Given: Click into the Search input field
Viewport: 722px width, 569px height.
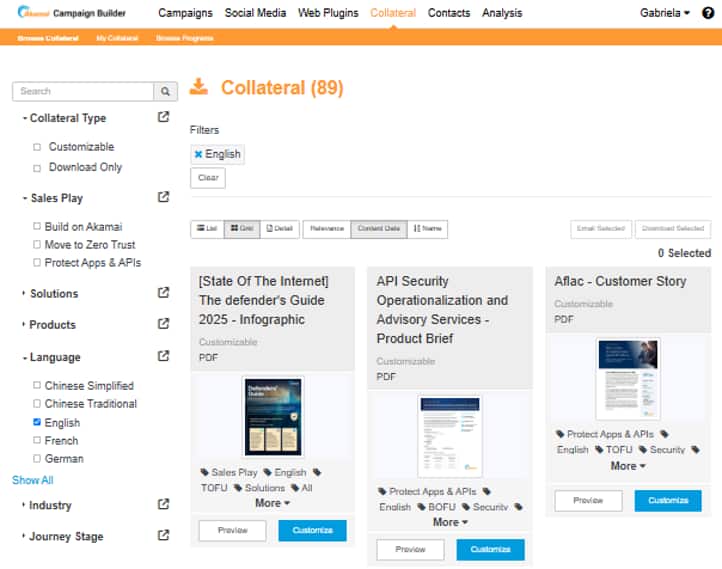Looking at the screenshot, I should (83, 92).
